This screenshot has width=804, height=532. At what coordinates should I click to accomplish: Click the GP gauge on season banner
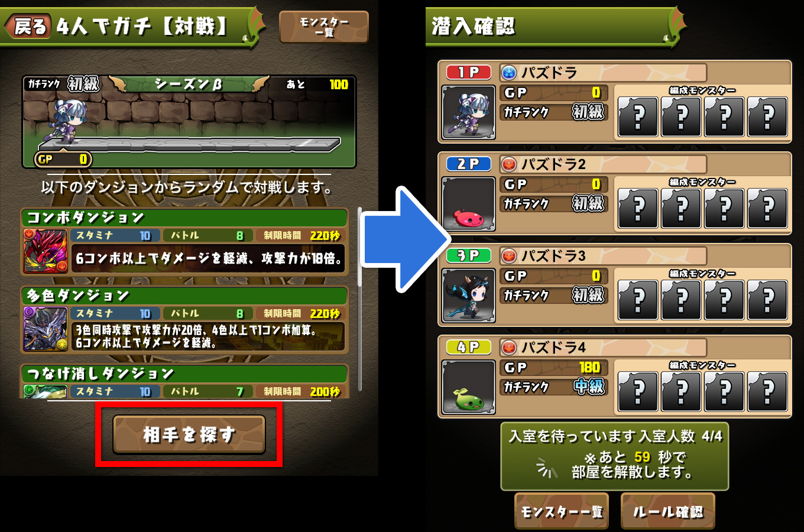pyautogui.click(x=63, y=159)
